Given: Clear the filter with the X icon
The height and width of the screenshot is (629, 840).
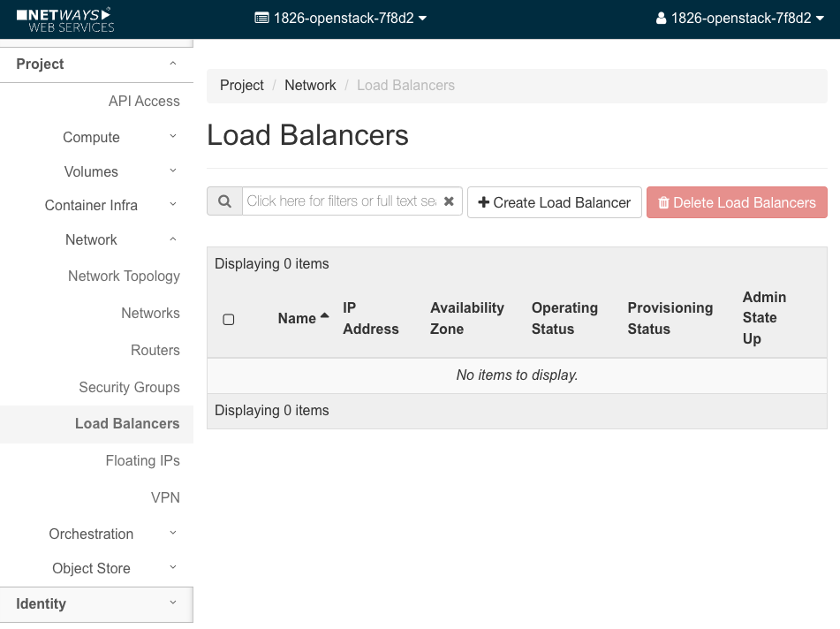Looking at the screenshot, I should point(449,201).
